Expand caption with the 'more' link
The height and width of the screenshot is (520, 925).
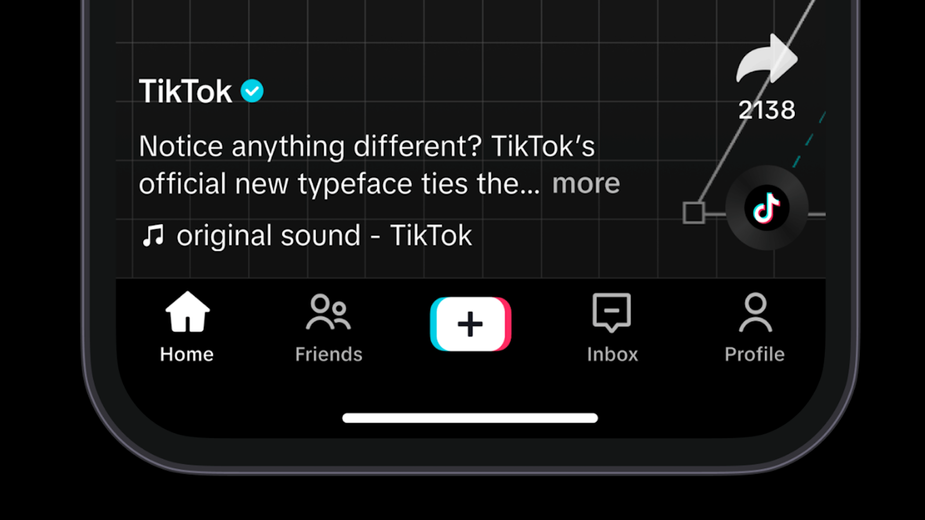coord(586,184)
